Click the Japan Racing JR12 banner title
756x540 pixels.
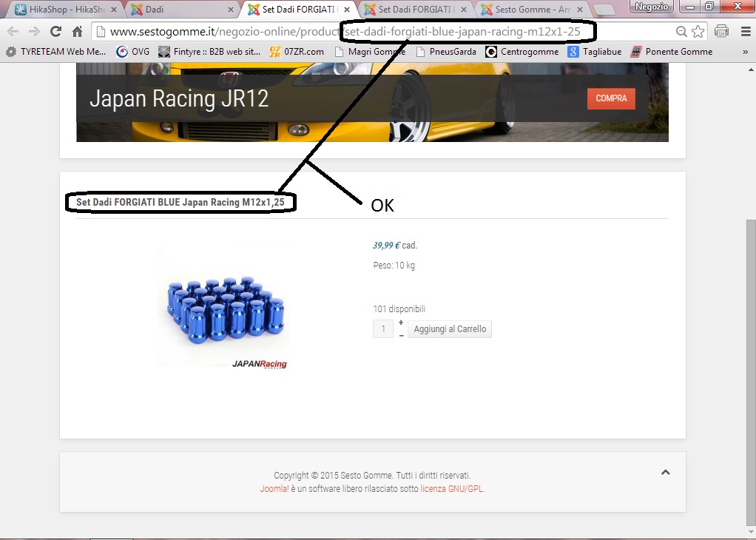pyautogui.click(x=179, y=99)
